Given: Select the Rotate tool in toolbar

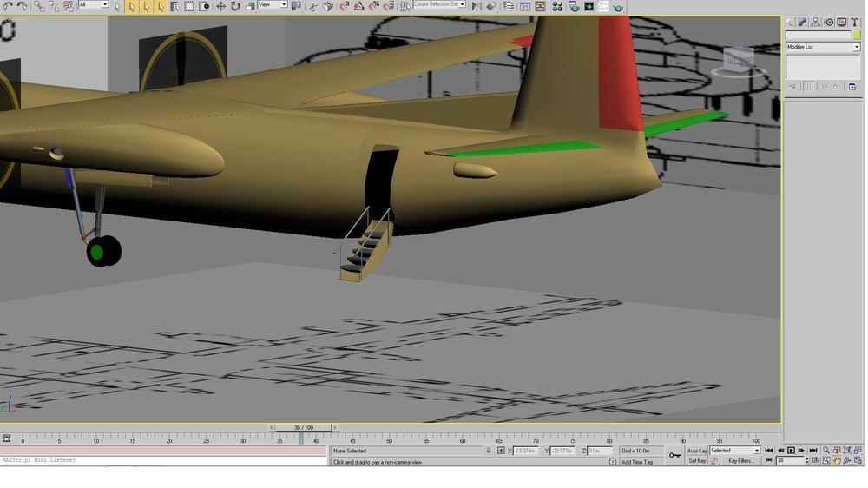Looking at the screenshot, I should pyautogui.click(x=235, y=6).
